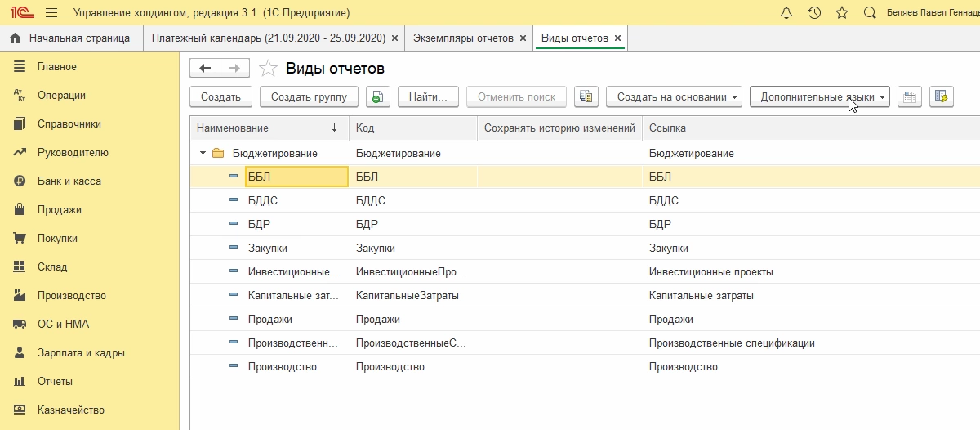Click the search magnifier icon
The height and width of the screenshot is (430, 980).
click(x=870, y=12)
